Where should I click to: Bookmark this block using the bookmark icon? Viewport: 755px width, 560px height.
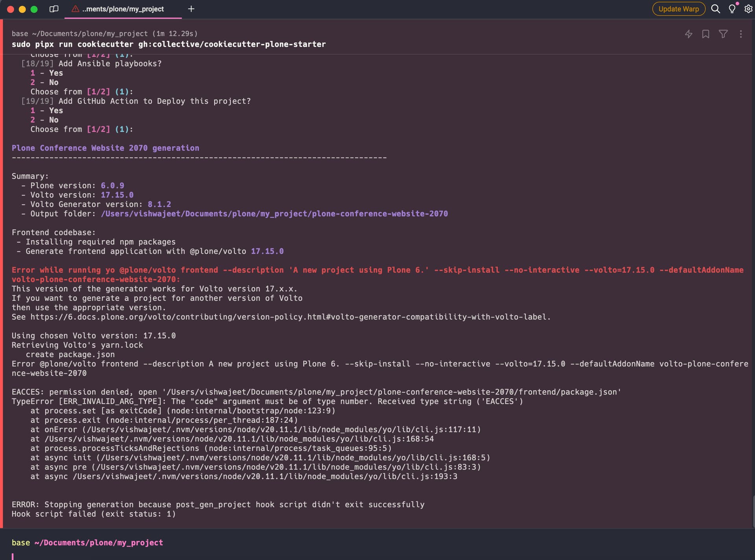(x=706, y=34)
